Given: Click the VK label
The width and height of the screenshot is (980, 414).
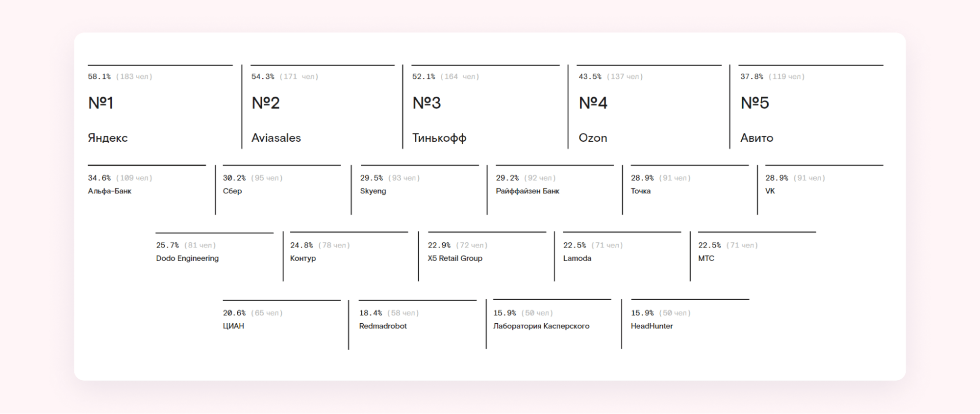Looking at the screenshot, I should pyautogui.click(x=770, y=191).
